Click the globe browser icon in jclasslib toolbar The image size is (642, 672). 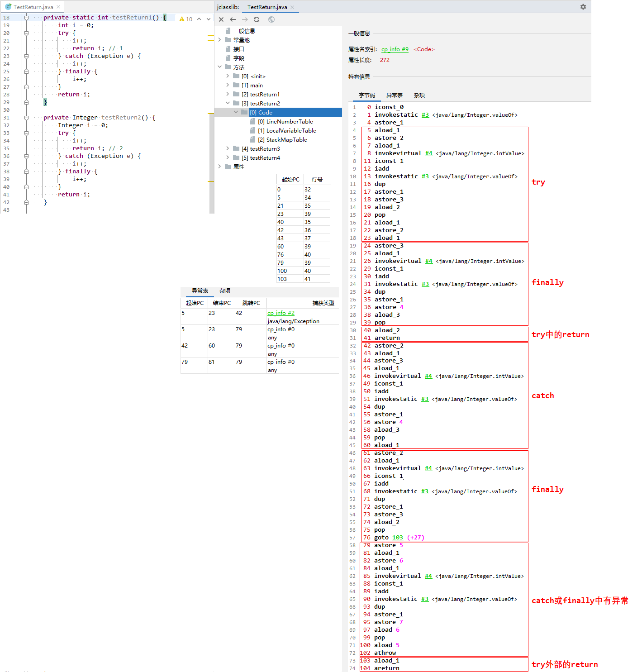point(271,19)
